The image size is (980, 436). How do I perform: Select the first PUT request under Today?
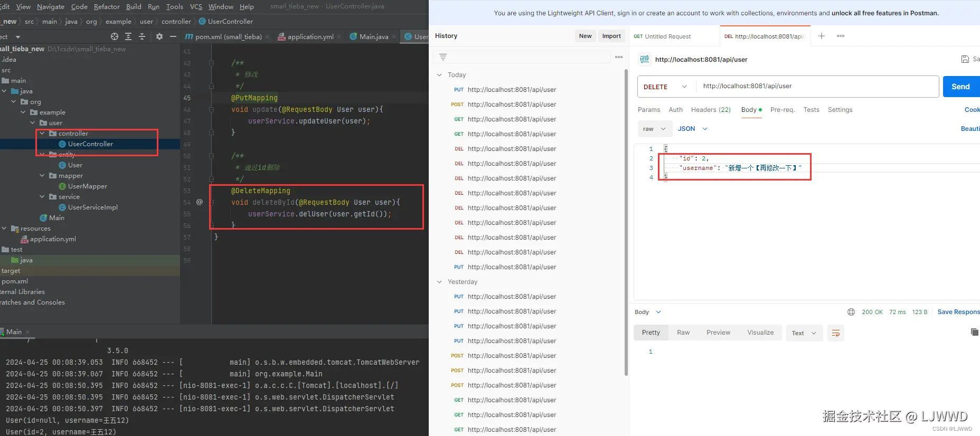click(x=505, y=90)
